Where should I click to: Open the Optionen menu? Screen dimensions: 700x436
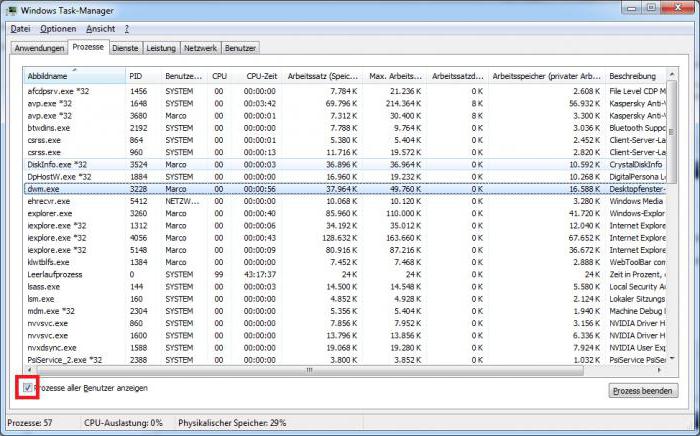tap(58, 29)
